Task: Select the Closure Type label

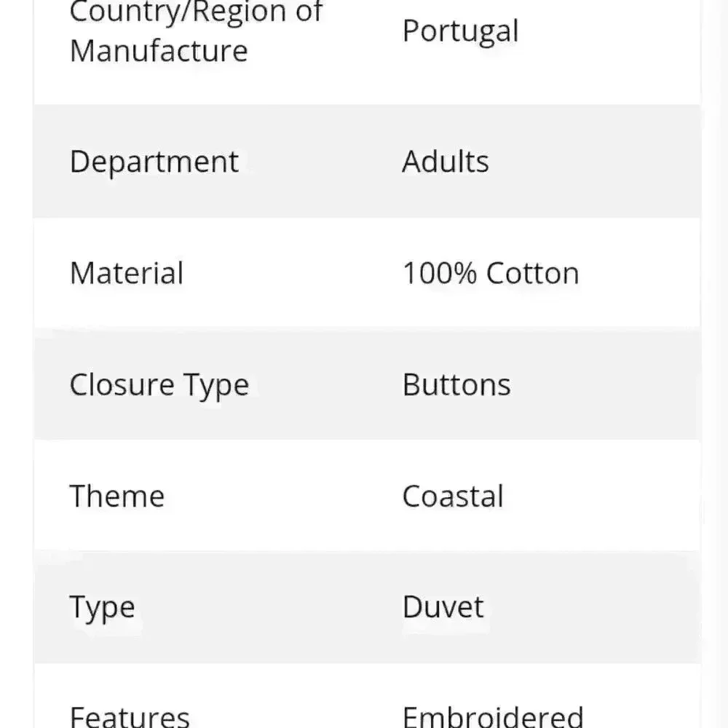Action: point(159,385)
